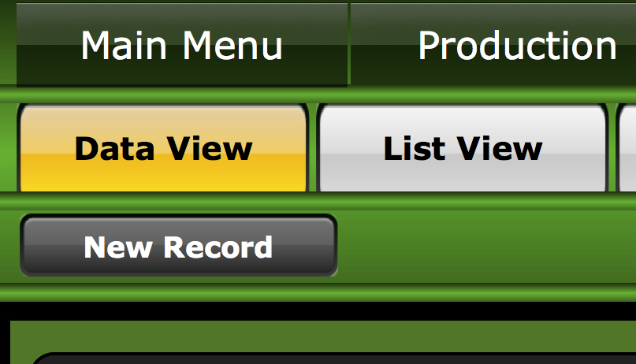This screenshot has height=364, width=636.
Task: Click the olive content area below the black bar
Action: pyautogui.click(x=323, y=336)
